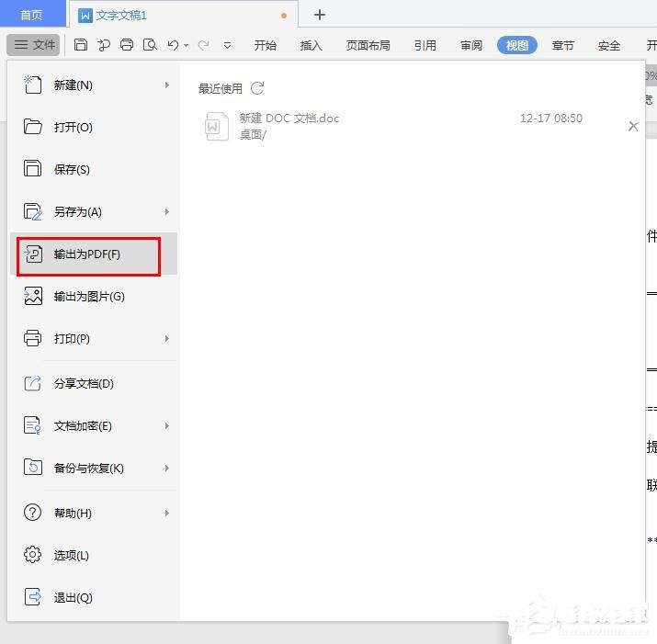657x644 pixels.
Task: Select 分享文档(D) menu entry
Action: pyautogui.click(x=94, y=383)
